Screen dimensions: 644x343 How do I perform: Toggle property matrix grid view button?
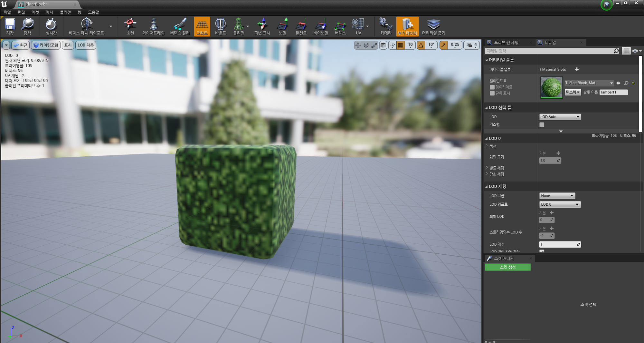[x=626, y=51]
